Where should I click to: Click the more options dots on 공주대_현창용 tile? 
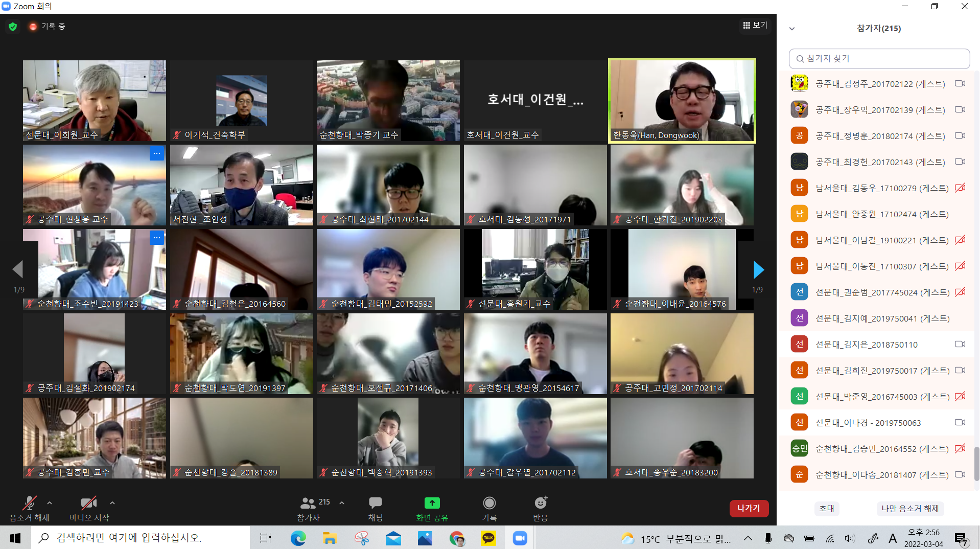157,153
